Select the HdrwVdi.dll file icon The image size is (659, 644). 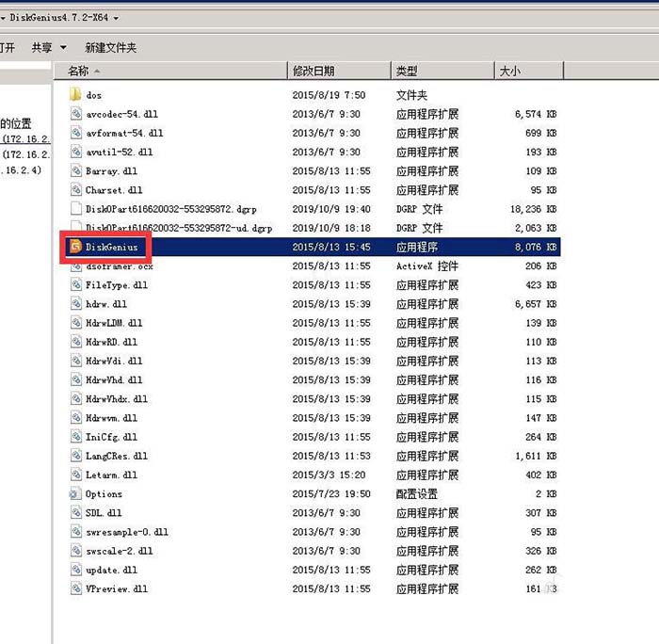[x=75, y=361]
